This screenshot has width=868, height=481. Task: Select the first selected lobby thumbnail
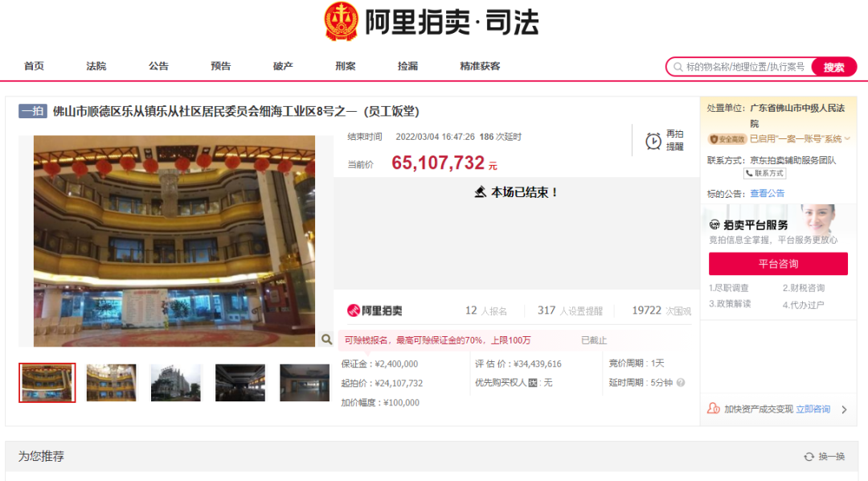point(47,383)
